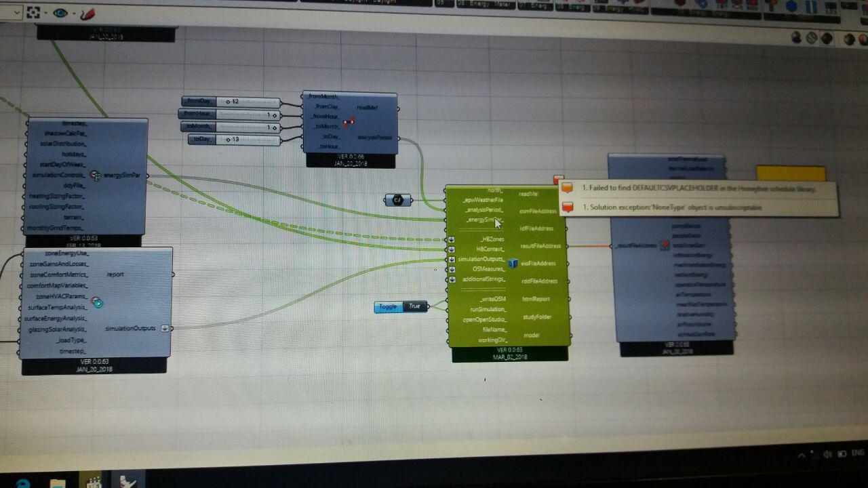
Task: Click the shadowCalcPar_ input label
Action: (65, 134)
